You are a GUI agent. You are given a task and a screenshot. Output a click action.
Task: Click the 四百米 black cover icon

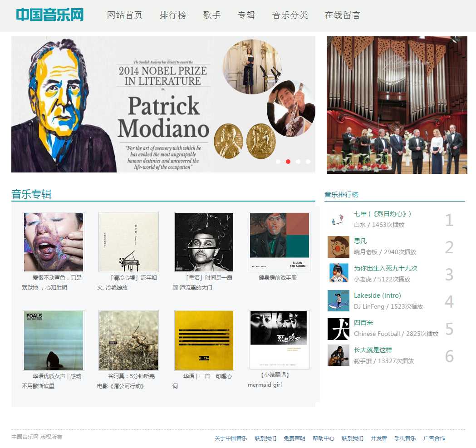click(338, 329)
